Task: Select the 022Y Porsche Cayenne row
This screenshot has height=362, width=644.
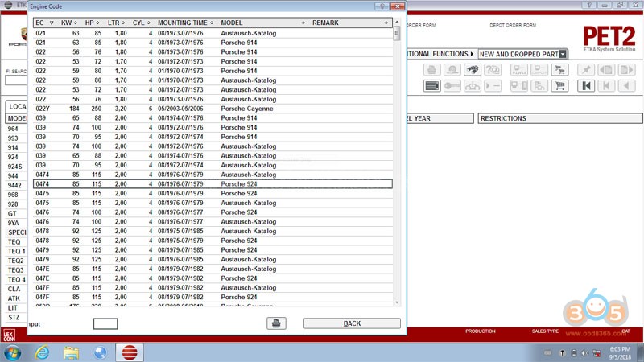Action: point(213,109)
